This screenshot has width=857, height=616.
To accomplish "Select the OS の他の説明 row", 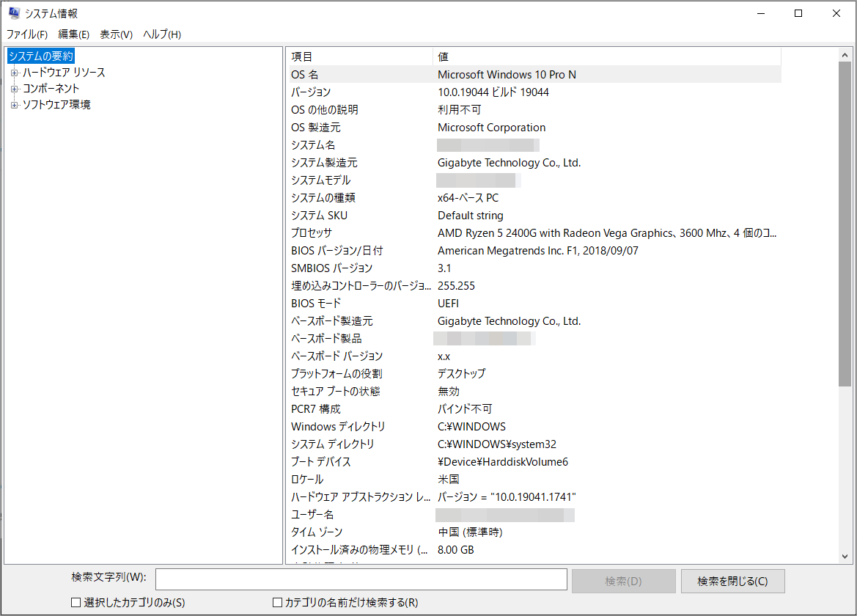I will 535,110.
